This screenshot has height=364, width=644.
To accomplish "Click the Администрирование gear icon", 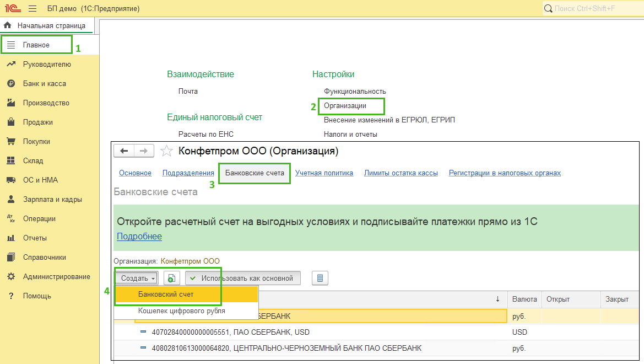I will [x=11, y=276].
